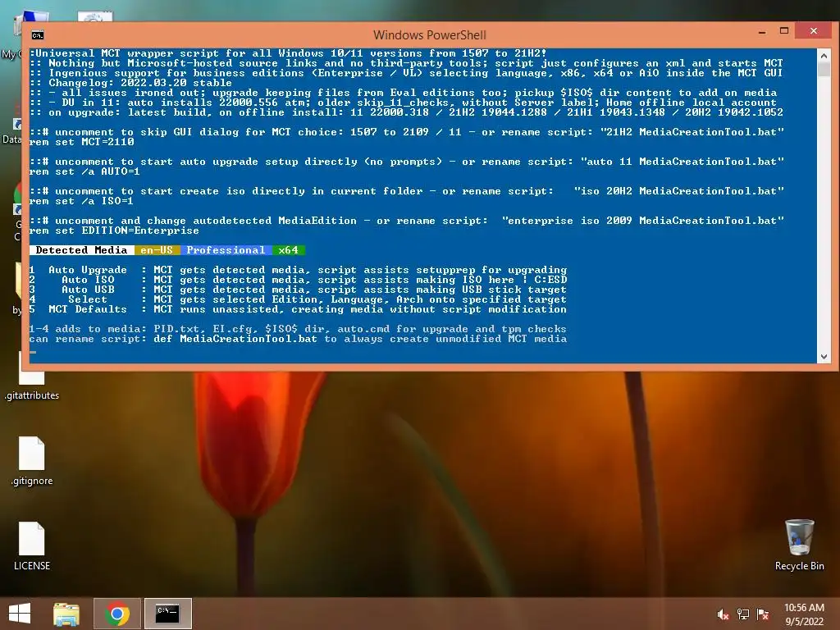Switch to Google Chrome on the taskbar
Viewport: 840px width, 630px height.
click(x=116, y=614)
